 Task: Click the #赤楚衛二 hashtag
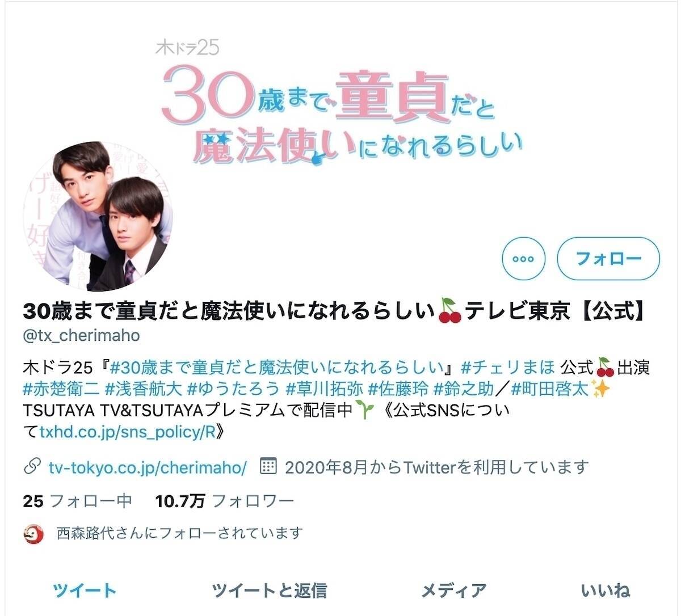tap(61, 389)
